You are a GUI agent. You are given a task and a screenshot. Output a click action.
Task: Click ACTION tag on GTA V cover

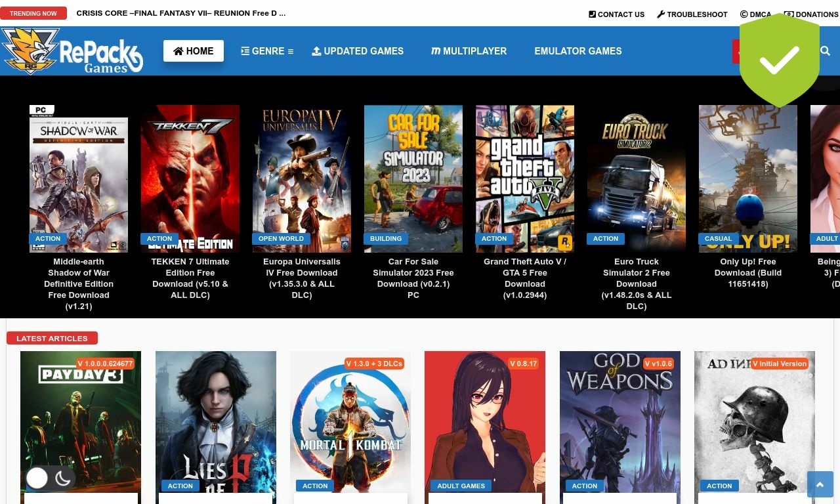[494, 239]
